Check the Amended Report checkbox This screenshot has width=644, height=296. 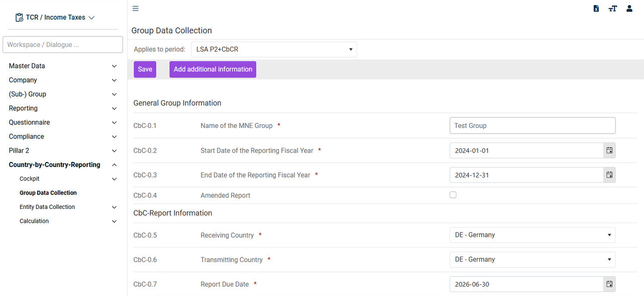(x=453, y=195)
